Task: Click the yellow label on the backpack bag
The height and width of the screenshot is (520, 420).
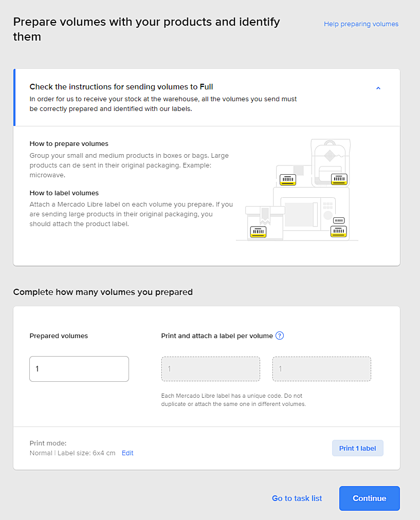Action: pyautogui.click(x=339, y=179)
